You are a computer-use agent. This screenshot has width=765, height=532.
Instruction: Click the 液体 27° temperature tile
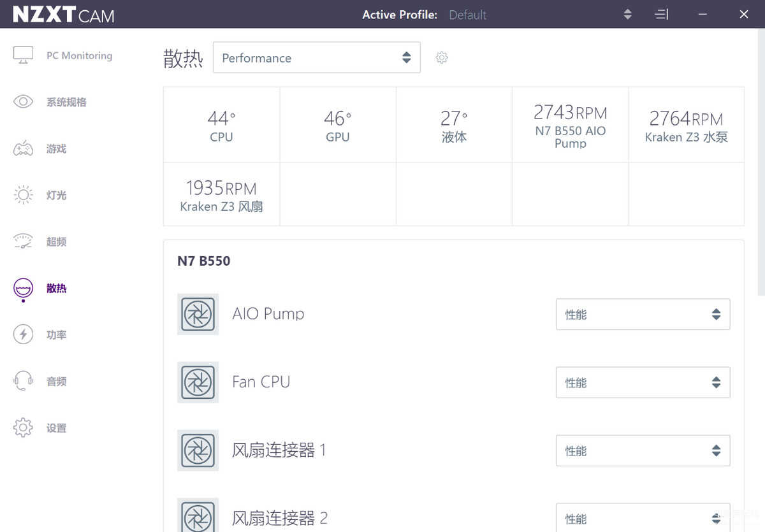(x=454, y=125)
